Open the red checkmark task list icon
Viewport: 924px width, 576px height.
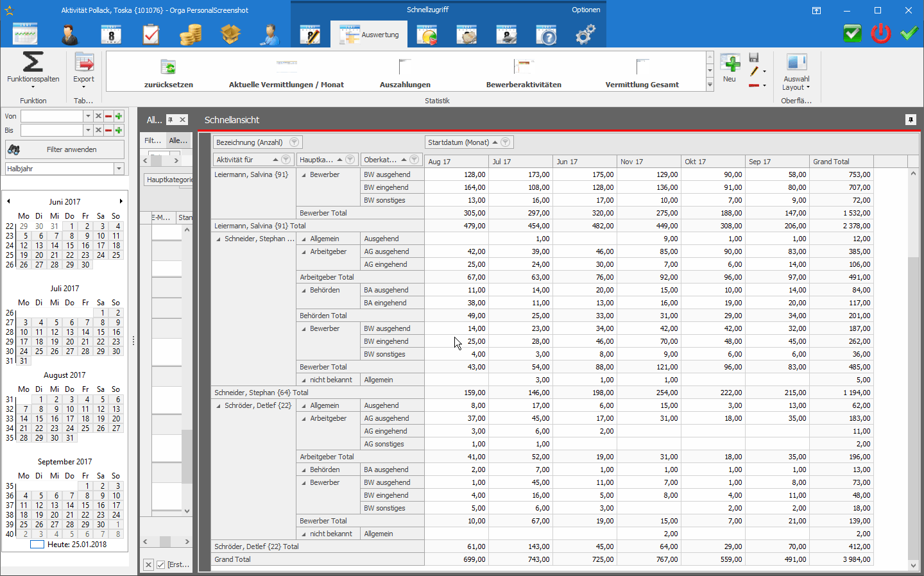tap(151, 34)
